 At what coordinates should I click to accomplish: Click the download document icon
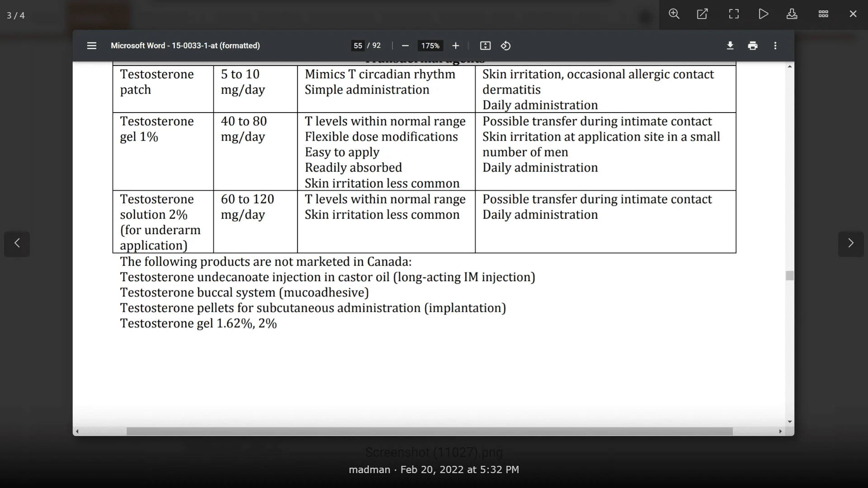[730, 46]
